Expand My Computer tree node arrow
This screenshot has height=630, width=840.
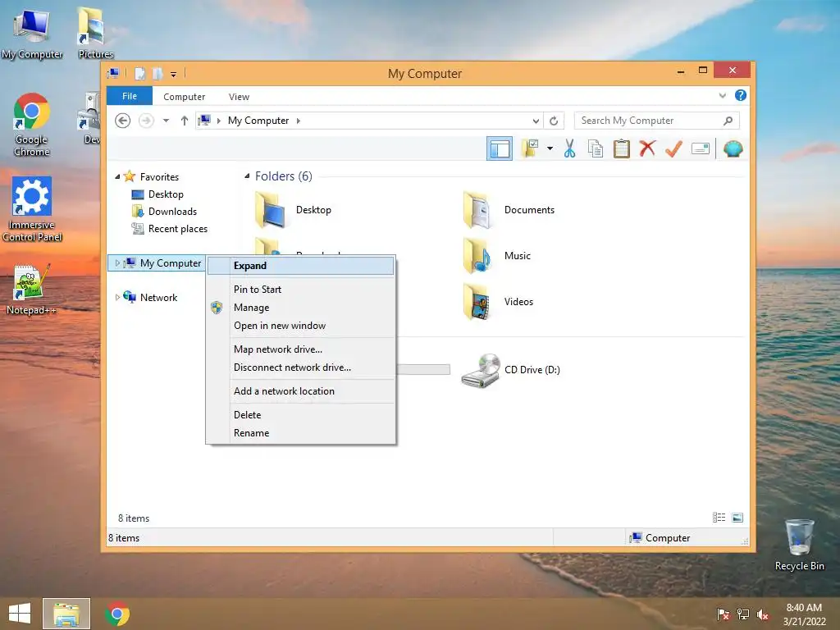(117, 263)
